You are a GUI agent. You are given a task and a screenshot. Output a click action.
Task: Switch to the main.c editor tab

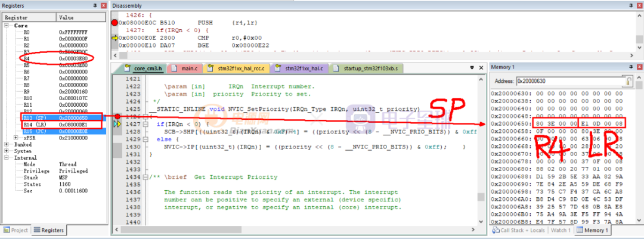188,69
